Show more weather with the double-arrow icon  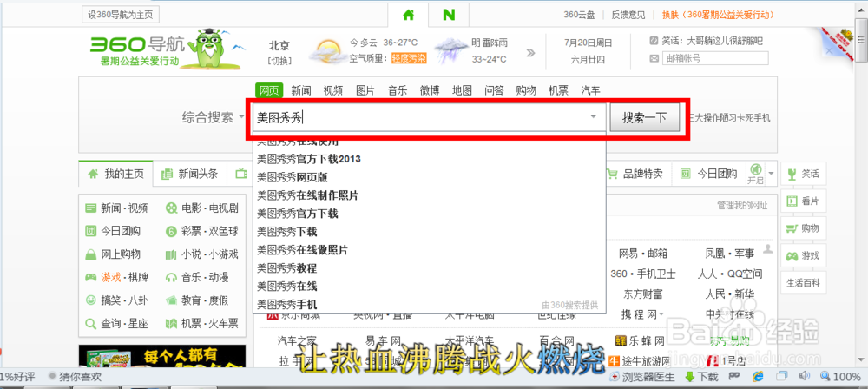click(x=531, y=53)
